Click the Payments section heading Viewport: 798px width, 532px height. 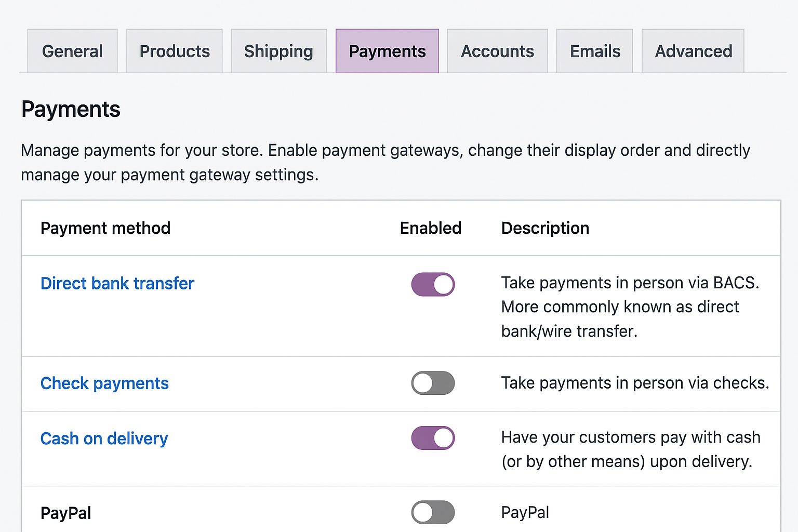click(71, 110)
